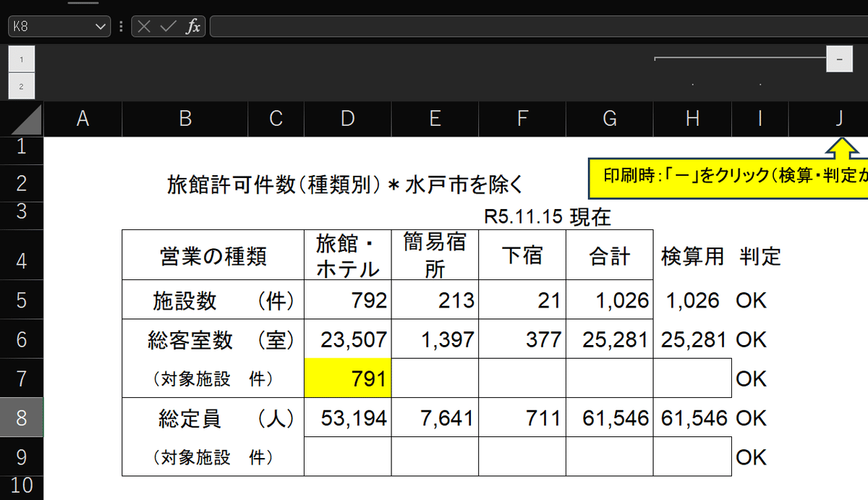Select cell with value 792
Screen dimensions: 868x500
pos(348,300)
